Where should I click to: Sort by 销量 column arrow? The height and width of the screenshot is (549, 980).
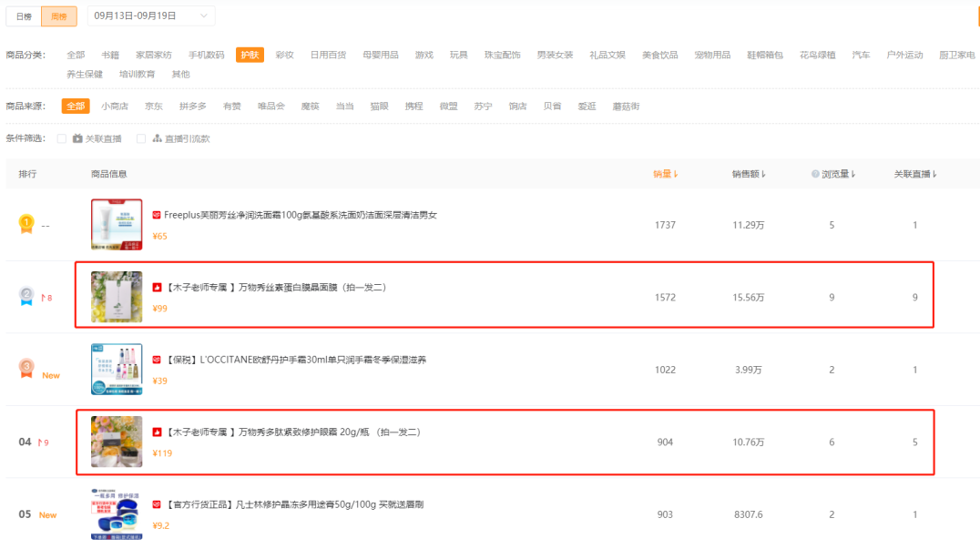(676, 174)
